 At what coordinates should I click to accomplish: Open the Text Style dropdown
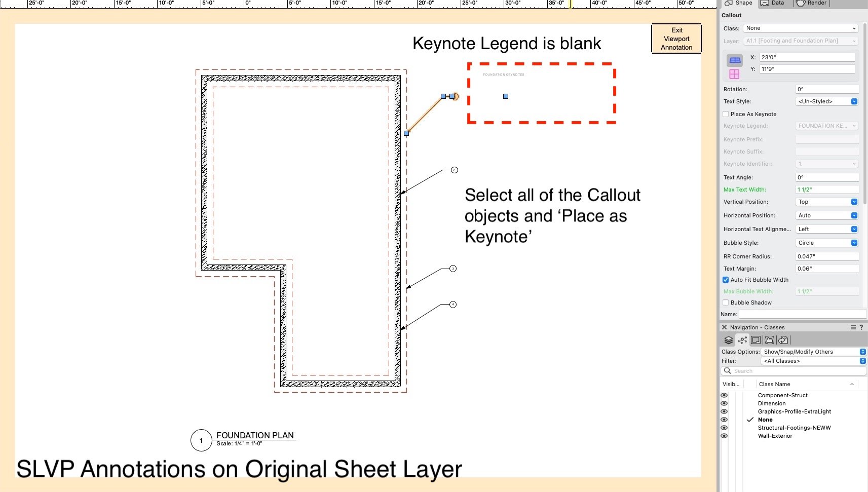click(827, 101)
